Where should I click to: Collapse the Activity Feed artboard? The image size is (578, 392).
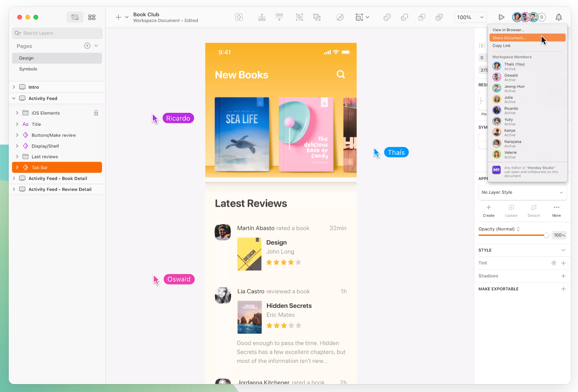click(x=14, y=98)
